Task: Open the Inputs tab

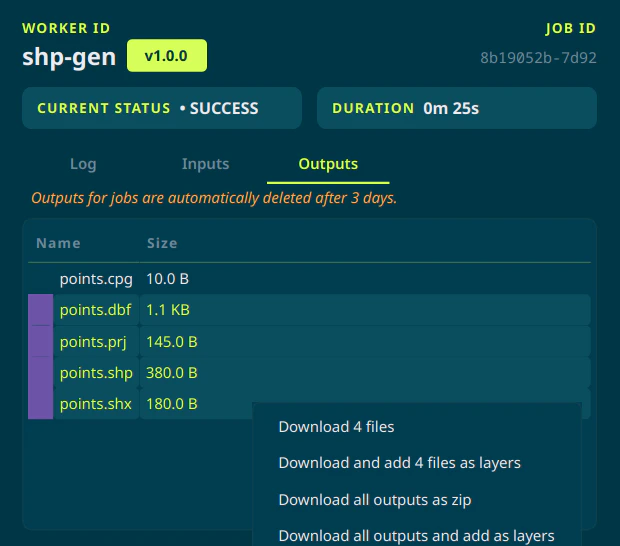Action: coord(205,164)
